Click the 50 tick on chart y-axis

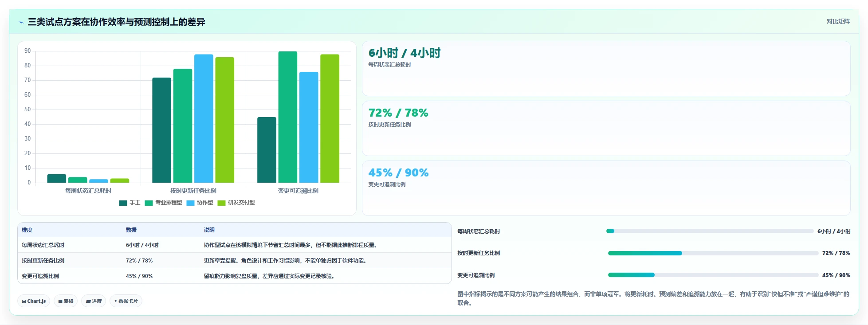27,110
